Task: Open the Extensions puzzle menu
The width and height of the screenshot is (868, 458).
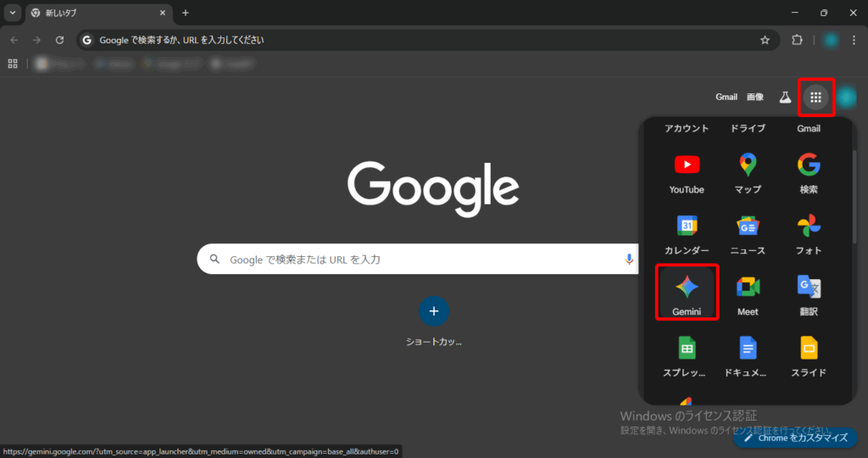Action: (797, 40)
